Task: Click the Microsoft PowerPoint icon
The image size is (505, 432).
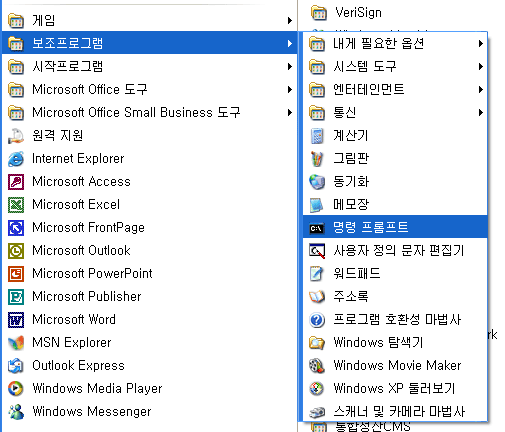Action: [x=16, y=274]
